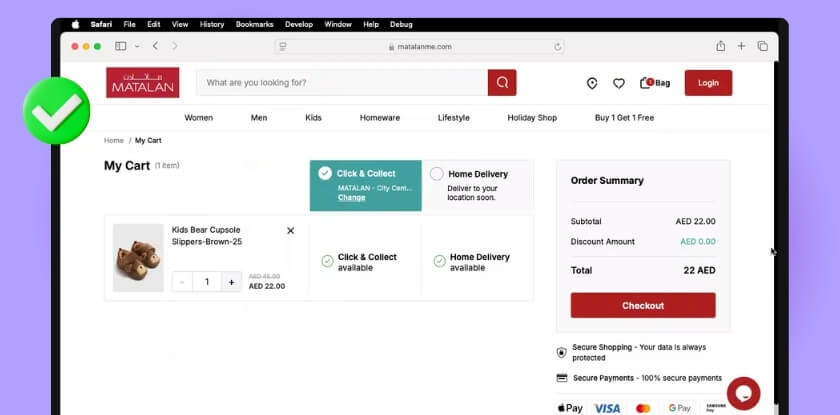The width and height of the screenshot is (840, 415).
Task: Click the product search input field
Action: [x=340, y=83]
